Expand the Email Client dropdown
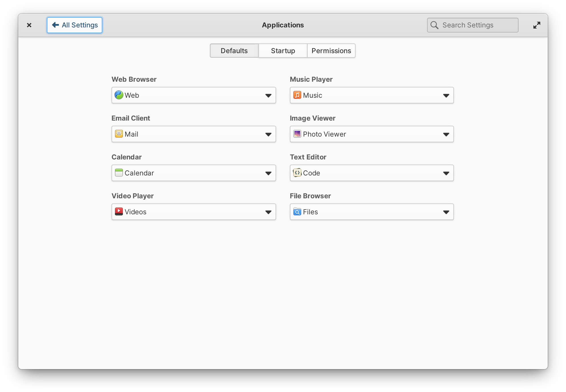566x392 pixels. point(269,134)
